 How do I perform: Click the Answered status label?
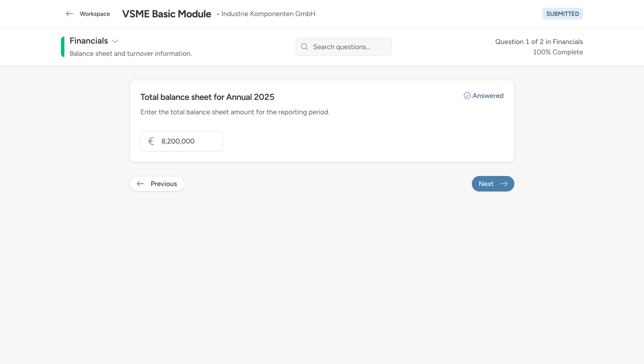pyautogui.click(x=488, y=96)
